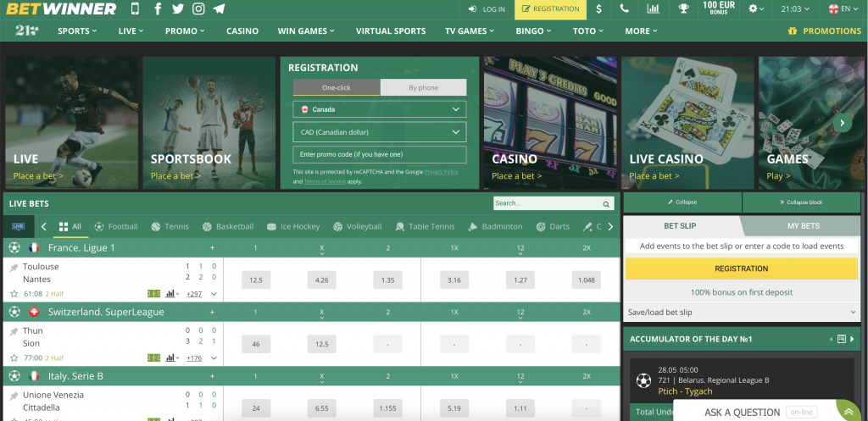Click the LIVE monitor icon in Live Bets

[19, 226]
